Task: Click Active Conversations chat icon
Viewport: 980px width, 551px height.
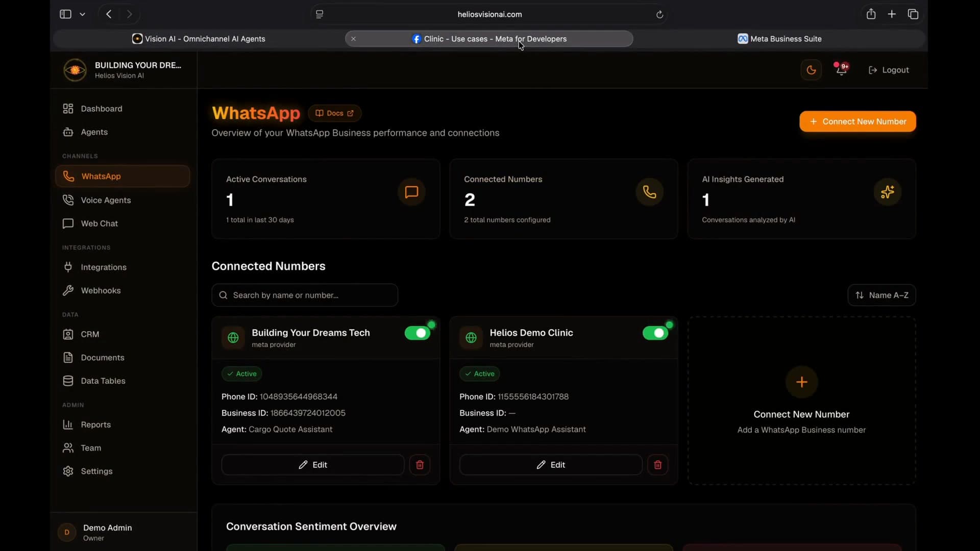Action: pos(411,192)
